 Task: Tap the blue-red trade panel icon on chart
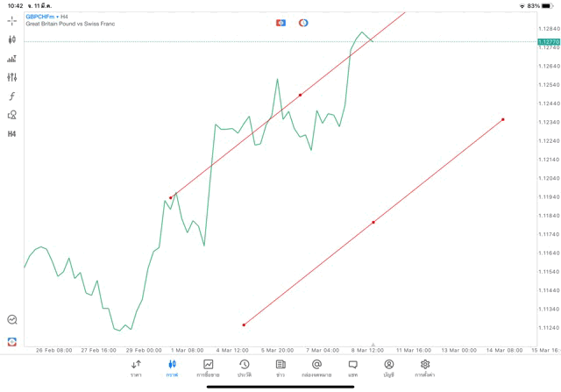(280, 23)
